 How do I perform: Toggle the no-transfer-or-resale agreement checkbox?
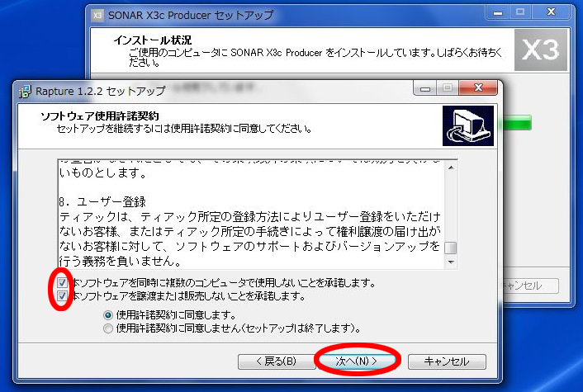point(62,295)
